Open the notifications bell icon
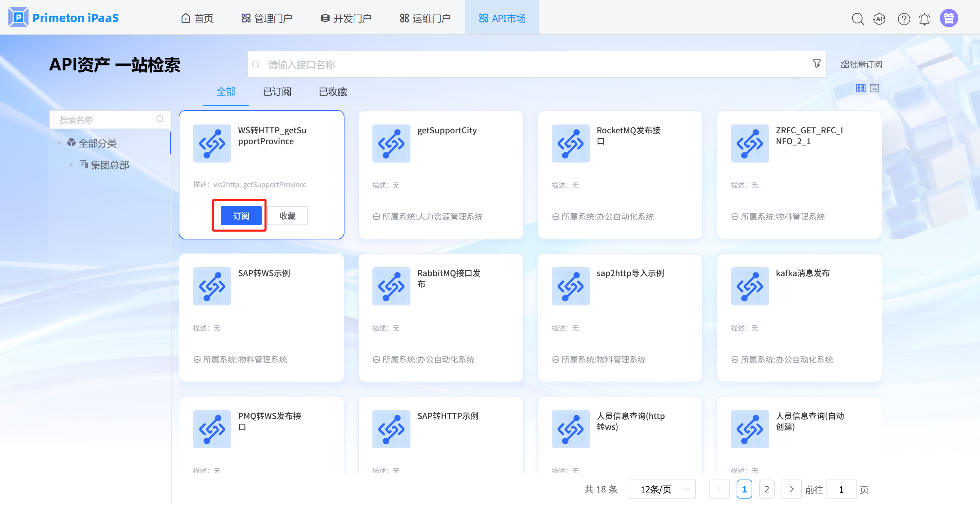Screen dimensions: 980x520 925,19
